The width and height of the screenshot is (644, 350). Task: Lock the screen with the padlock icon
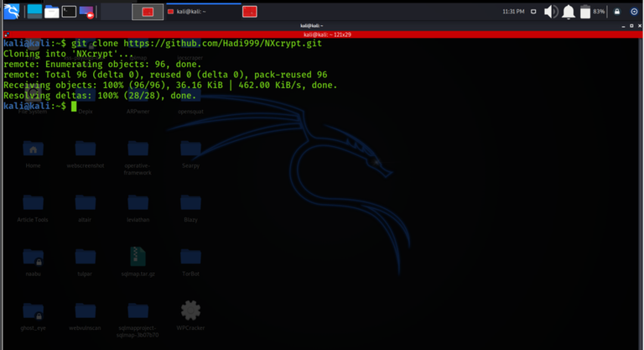(617, 12)
